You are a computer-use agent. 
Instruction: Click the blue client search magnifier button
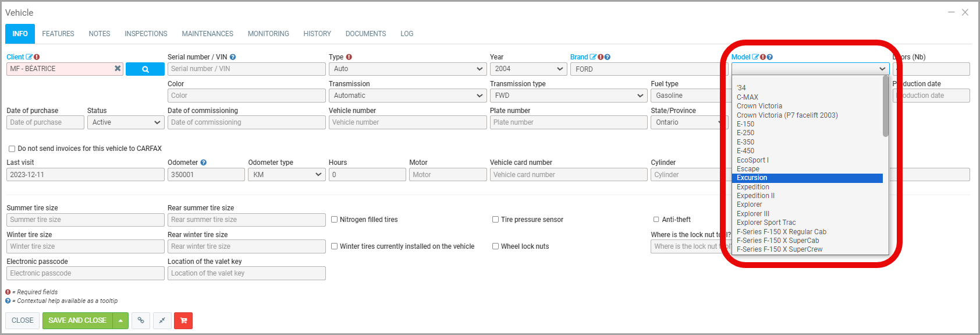tap(145, 69)
